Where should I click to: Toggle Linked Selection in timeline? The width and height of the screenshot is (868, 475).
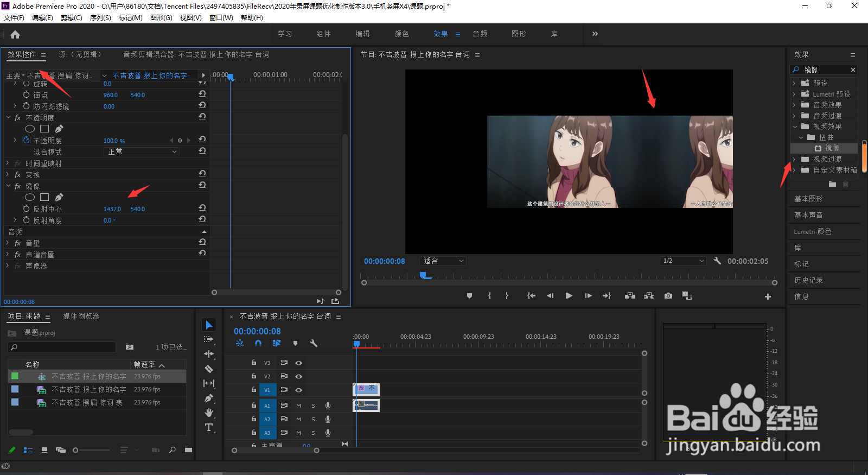[277, 343]
